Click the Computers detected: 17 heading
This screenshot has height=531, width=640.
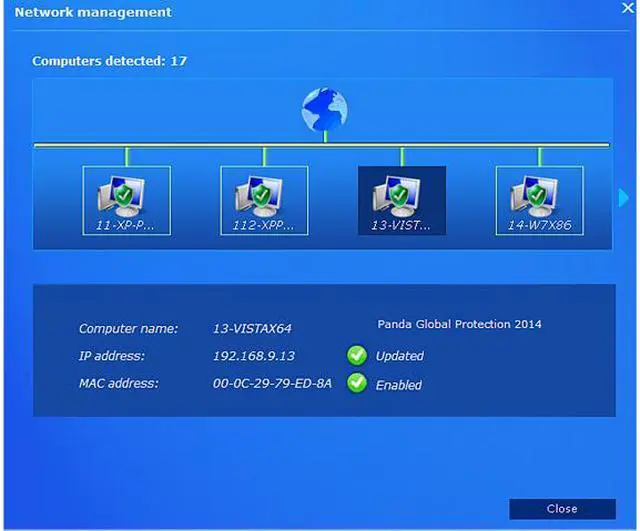coord(109,61)
